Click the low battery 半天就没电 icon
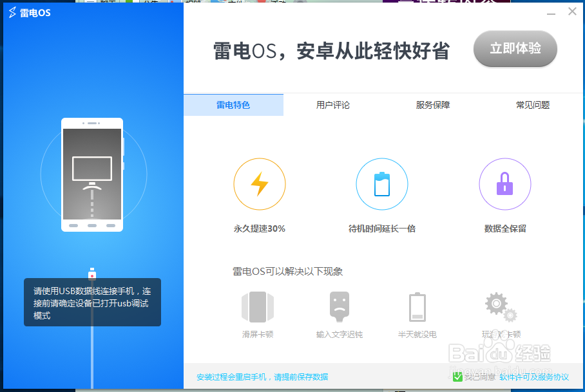The image size is (585, 392). pyautogui.click(x=417, y=307)
